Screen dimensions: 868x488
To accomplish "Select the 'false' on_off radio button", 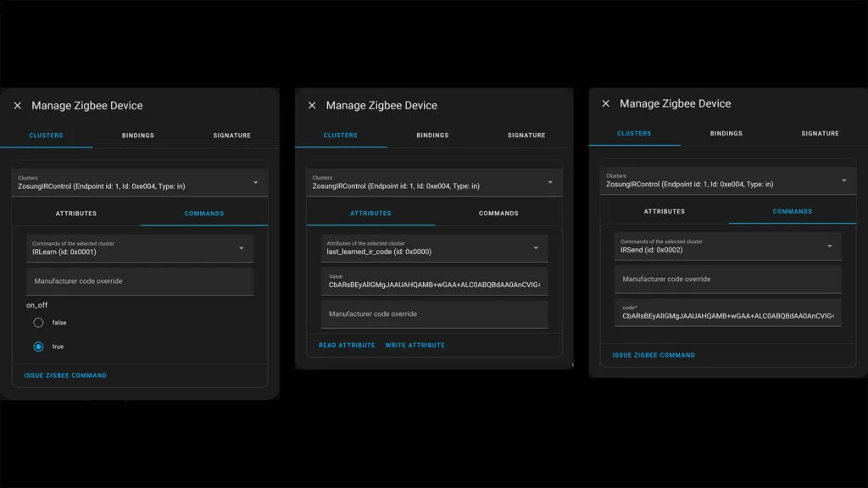I will tap(38, 323).
